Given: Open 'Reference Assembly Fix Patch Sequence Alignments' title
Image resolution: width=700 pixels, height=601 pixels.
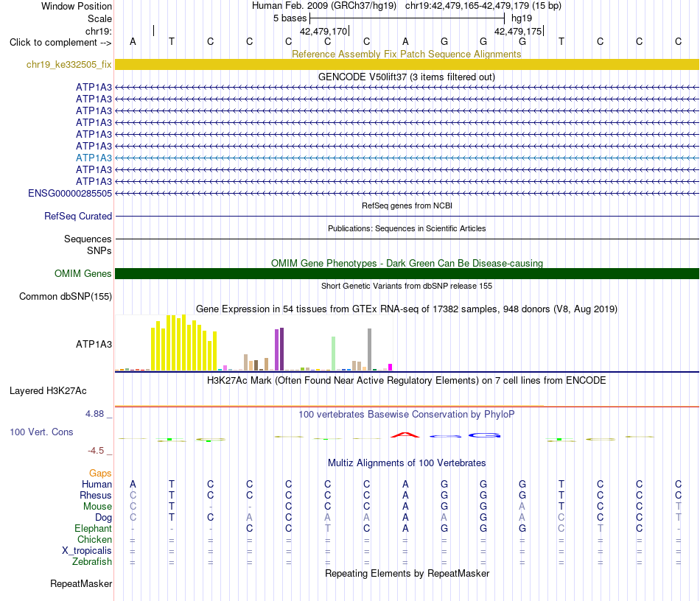Looking at the screenshot, I should coord(406,54).
